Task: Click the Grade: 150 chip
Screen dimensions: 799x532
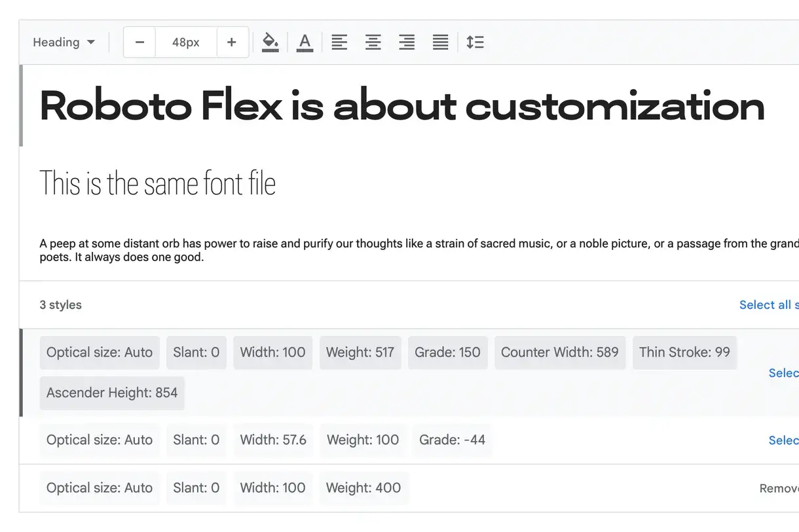Action: (x=448, y=353)
